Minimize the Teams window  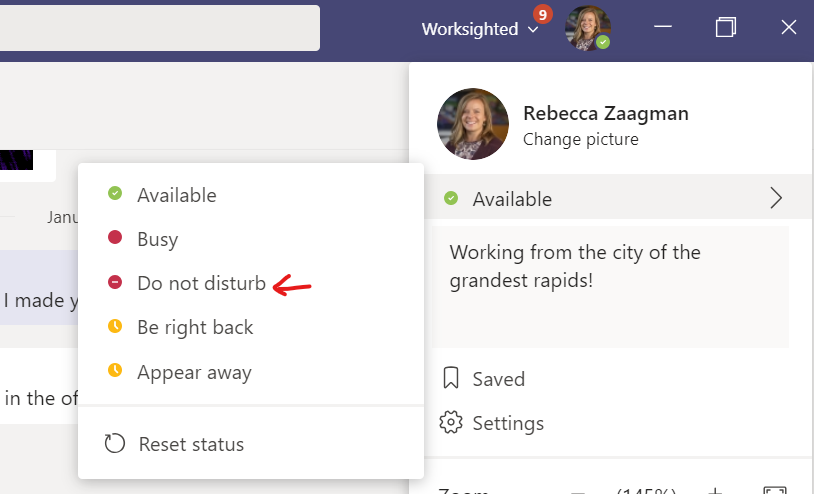[662, 27]
